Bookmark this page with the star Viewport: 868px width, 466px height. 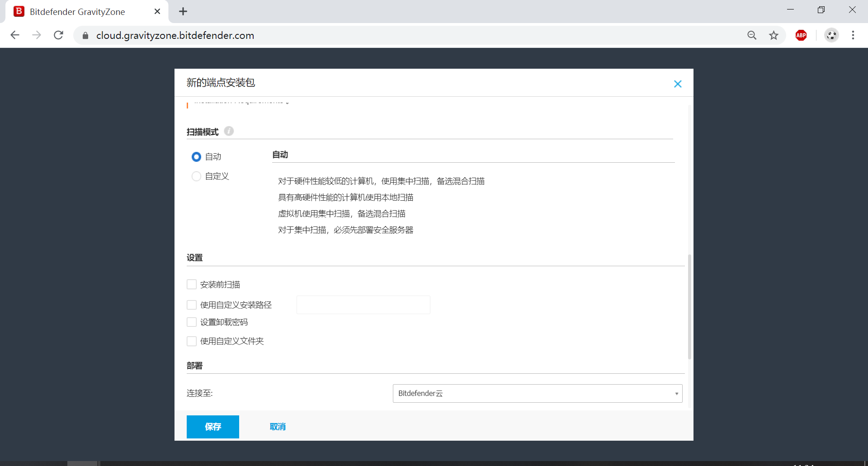click(774, 35)
